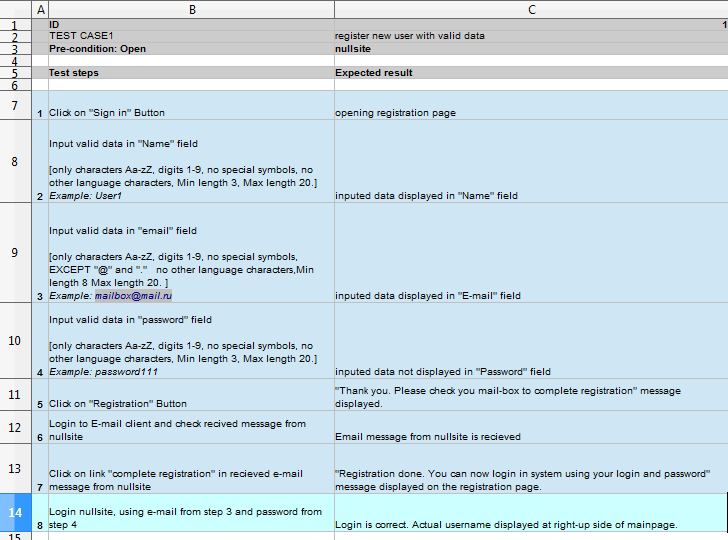Select row 11 header

[x=15, y=395]
